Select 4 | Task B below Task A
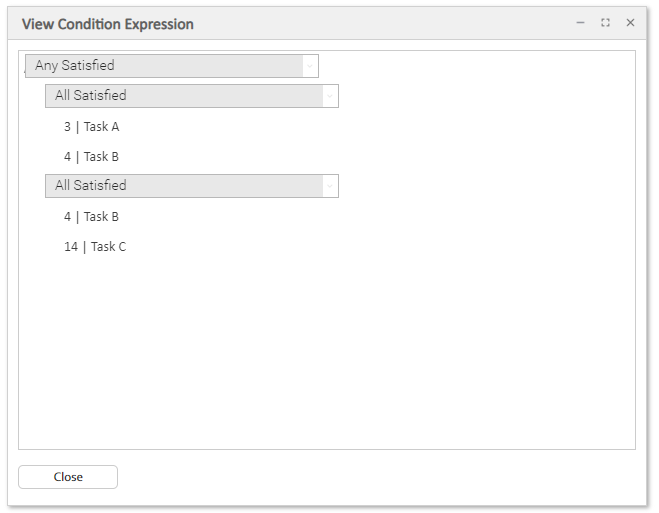The image size is (659, 513). (x=91, y=157)
